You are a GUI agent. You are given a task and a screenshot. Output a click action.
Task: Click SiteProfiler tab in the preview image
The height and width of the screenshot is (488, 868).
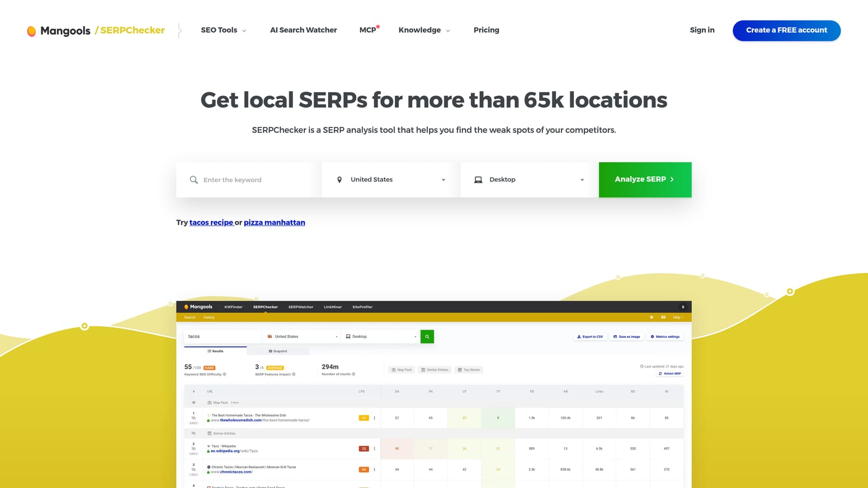click(x=362, y=307)
